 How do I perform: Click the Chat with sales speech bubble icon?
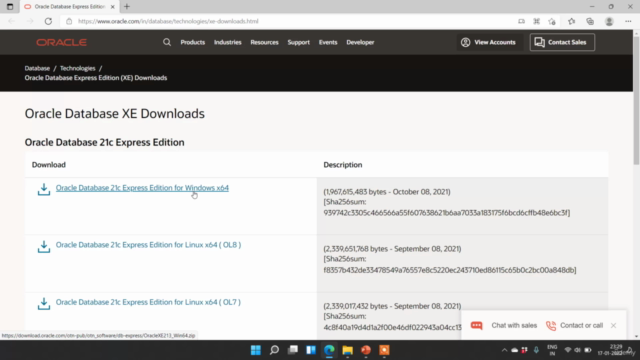click(476, 325)
